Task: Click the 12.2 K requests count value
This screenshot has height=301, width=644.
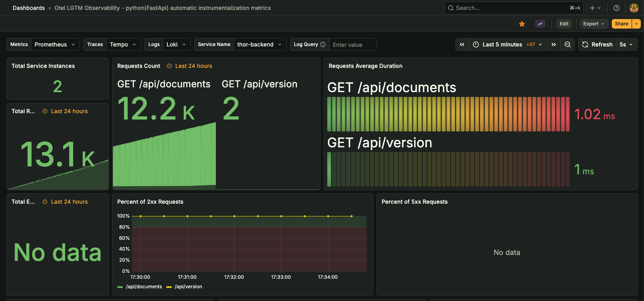Action: point(156,109)
